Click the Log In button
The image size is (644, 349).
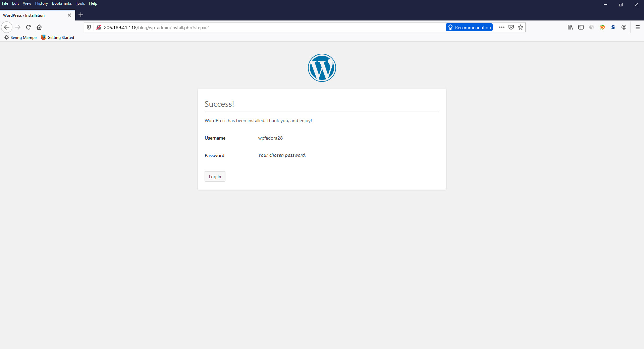(x=215, y=177)
